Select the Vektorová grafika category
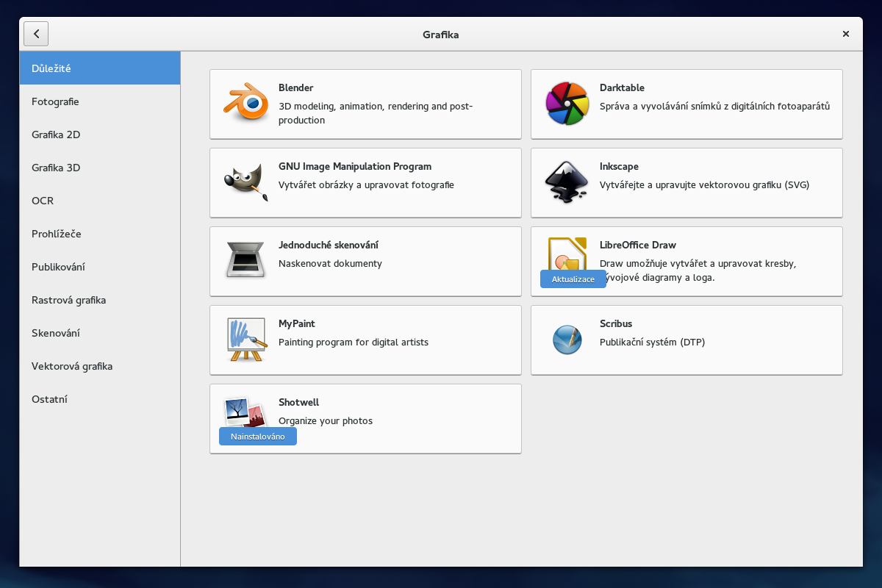This screenshot has height=588, width=882. (x=71, y=366)
